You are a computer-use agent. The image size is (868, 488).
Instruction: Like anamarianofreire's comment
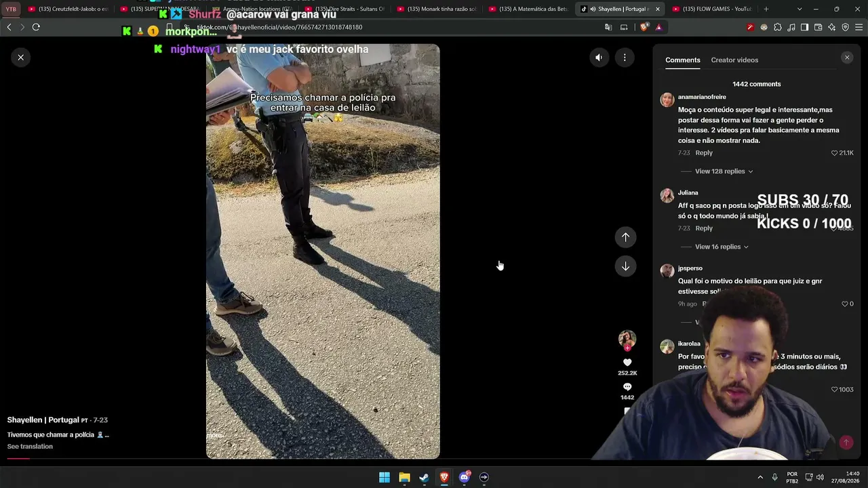point(835,153)
